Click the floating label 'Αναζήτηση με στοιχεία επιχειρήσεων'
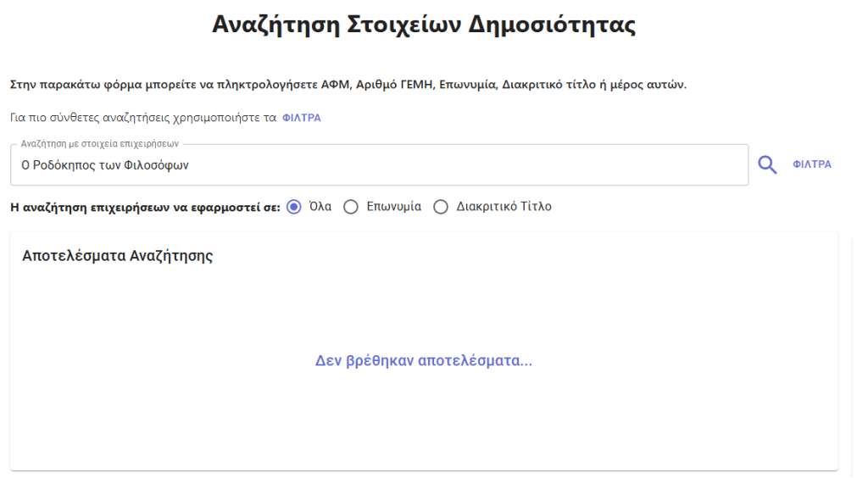The image size is (868, 478). point(100,144)
